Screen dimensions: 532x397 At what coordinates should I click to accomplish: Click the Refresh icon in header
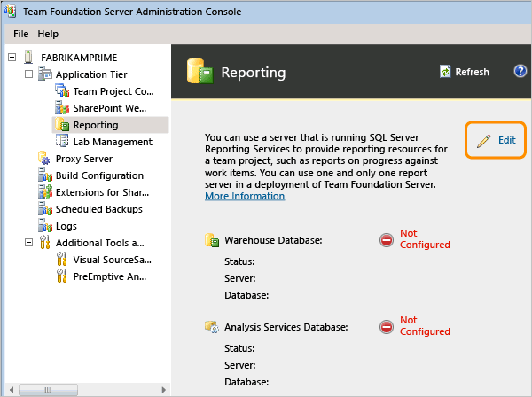[x=445, y=72]
